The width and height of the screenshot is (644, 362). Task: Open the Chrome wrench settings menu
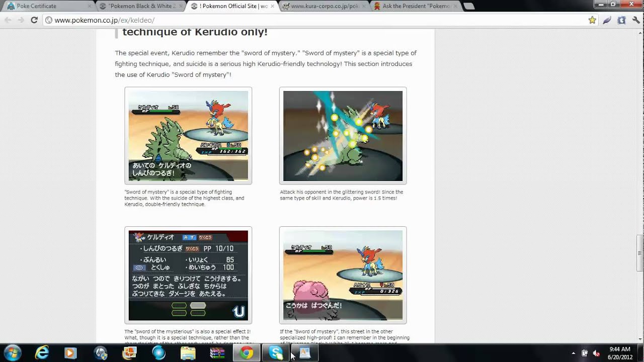click(x=636, y=20)
